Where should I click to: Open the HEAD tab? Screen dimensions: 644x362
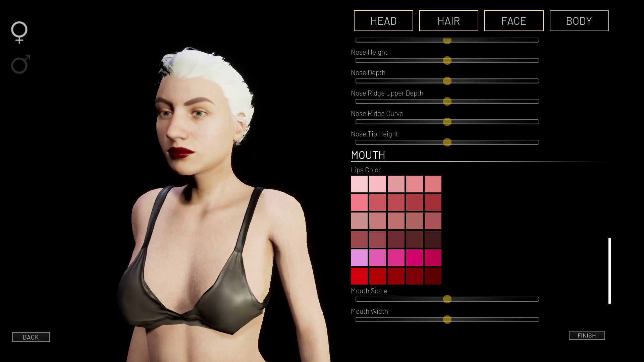[x=383, y=21]
